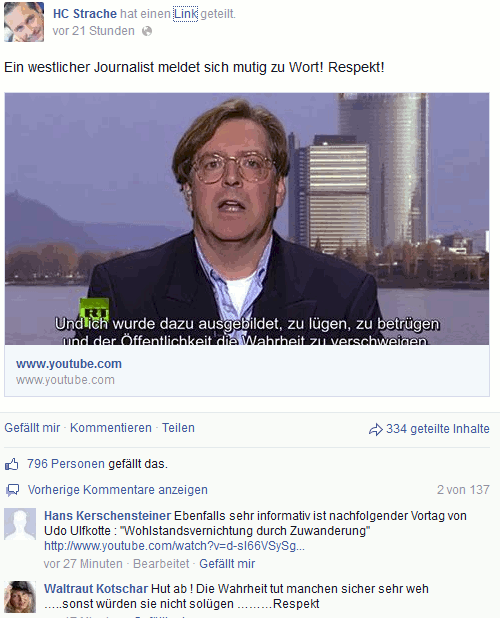Open Hans Kerschensteiner's profile name
500x618 pixels.
[108, 516]
